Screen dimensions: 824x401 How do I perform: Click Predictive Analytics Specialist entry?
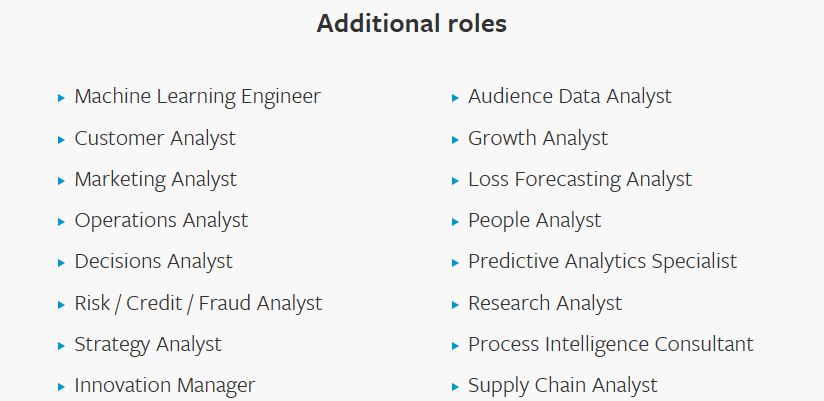pyautogui.click(x=603, y=262)
